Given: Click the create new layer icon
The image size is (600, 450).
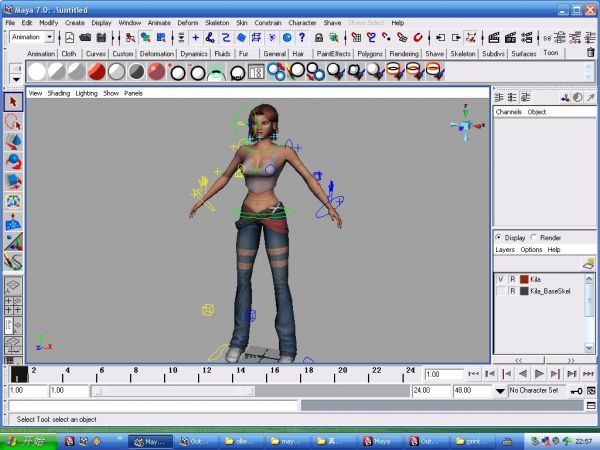Looking at the screenshot, I should [x=588, y=262].
